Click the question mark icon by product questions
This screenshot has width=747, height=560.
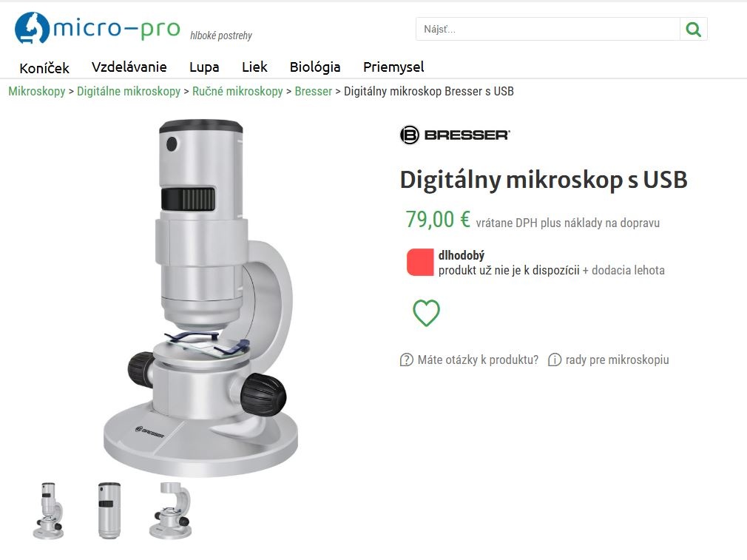pyautogui.click(x=406, y=360)
